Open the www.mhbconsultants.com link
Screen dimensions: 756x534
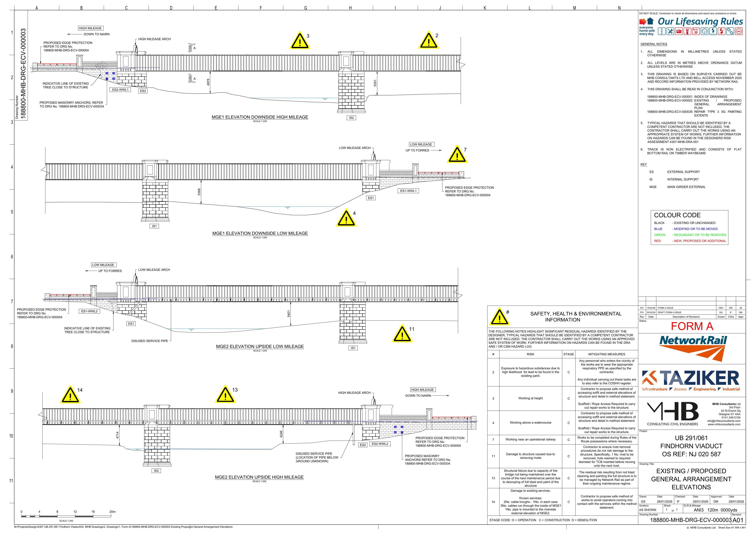click(x=724, y=424)
